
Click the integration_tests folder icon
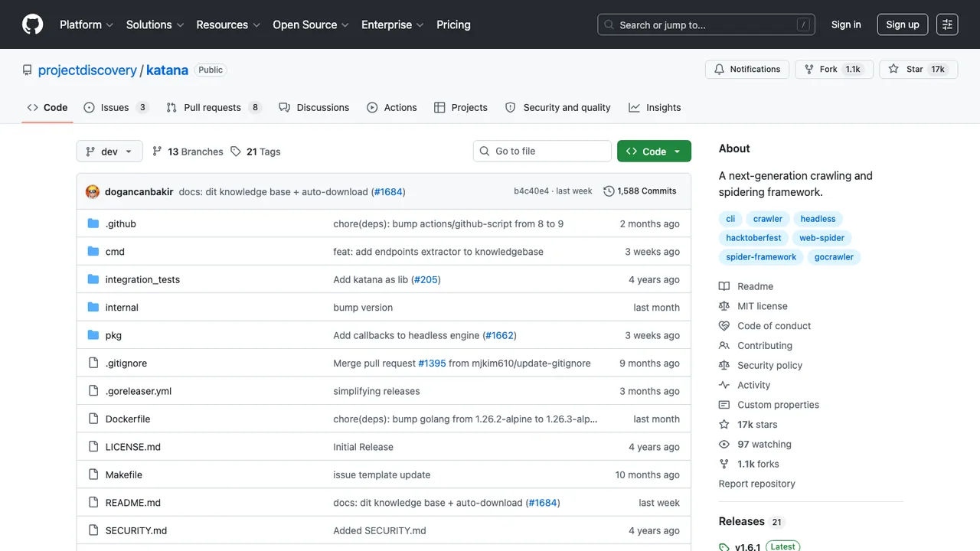click(93, 279)
